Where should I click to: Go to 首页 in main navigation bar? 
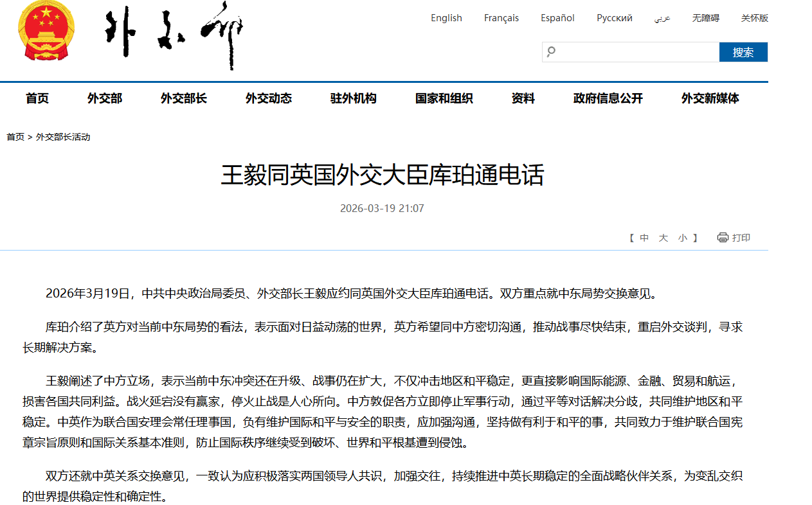(37, 98)
